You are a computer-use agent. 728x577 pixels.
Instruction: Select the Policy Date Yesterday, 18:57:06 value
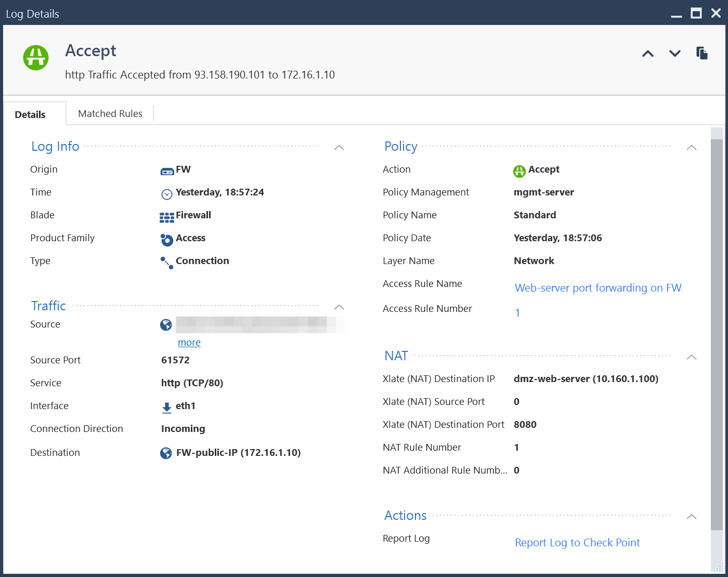coord(557,238)
